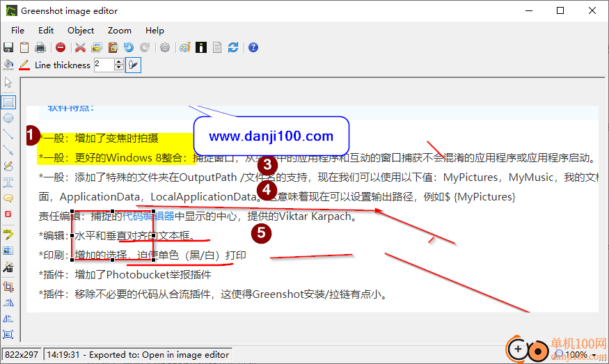Viewport: 609px width, 364px height.
Task: Open the effects magic wand tool
Action: (x=8, y=267)
